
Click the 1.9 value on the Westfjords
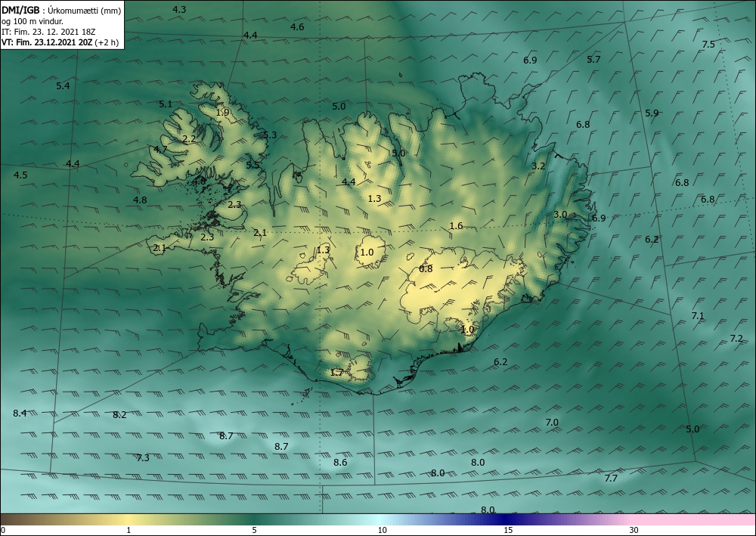click(x=223, y=113)
